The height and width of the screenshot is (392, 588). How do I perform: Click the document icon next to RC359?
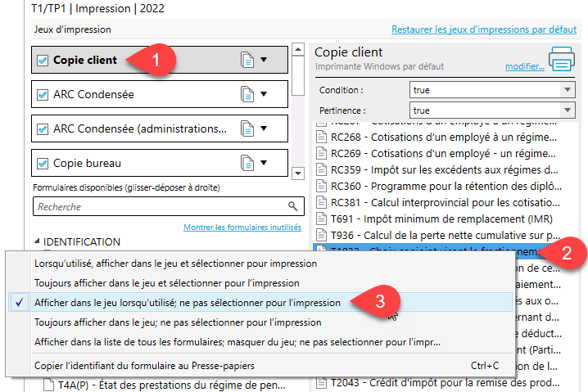[321, 169]
